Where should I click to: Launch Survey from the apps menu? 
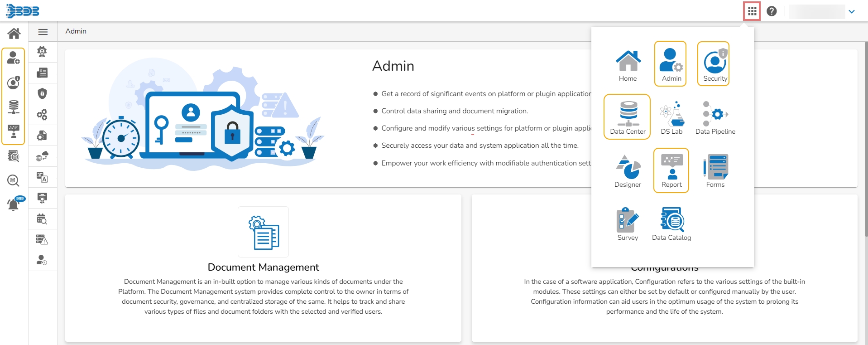coord(628,224)
